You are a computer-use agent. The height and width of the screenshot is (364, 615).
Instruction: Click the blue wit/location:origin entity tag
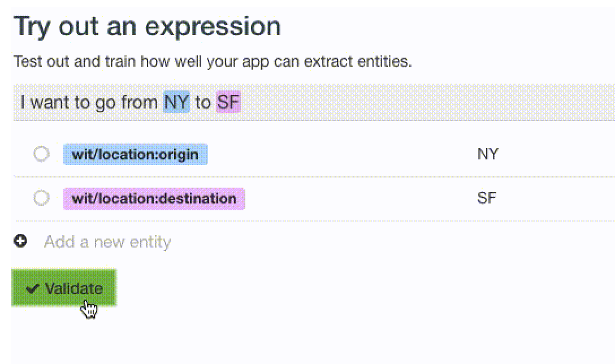coord(135,154)
